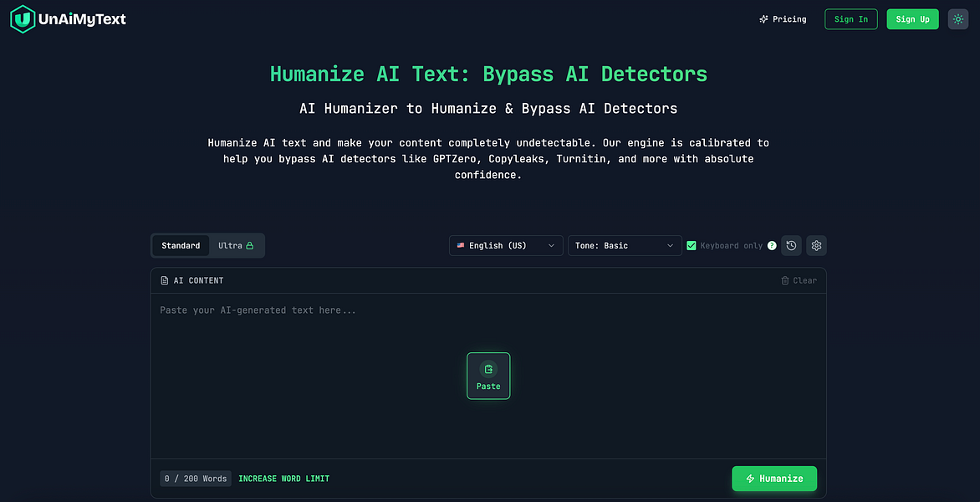Uncheck the Keyboard only checkbox
This screenshot has height=502, width=980.
(692, 246)
